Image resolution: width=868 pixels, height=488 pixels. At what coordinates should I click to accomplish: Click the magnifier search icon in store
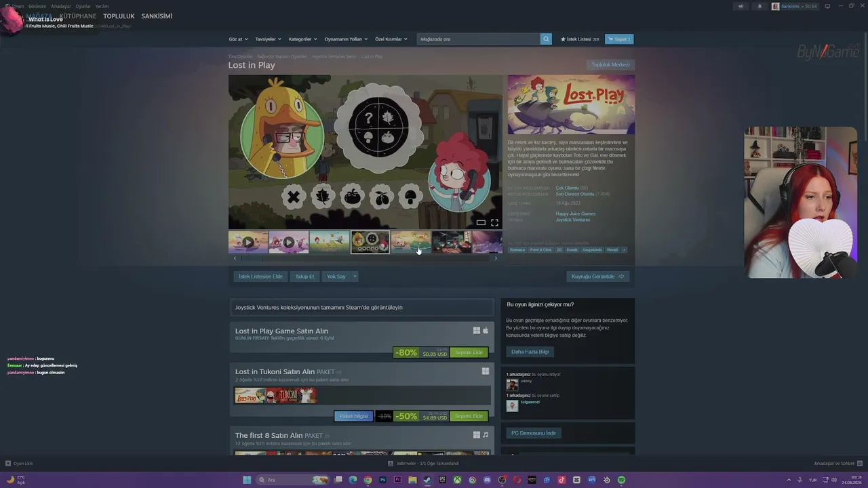point(546,39)
